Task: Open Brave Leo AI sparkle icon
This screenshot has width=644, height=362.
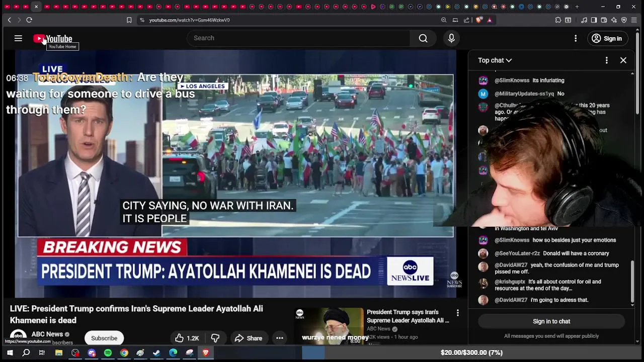Action: click(614, 20)
